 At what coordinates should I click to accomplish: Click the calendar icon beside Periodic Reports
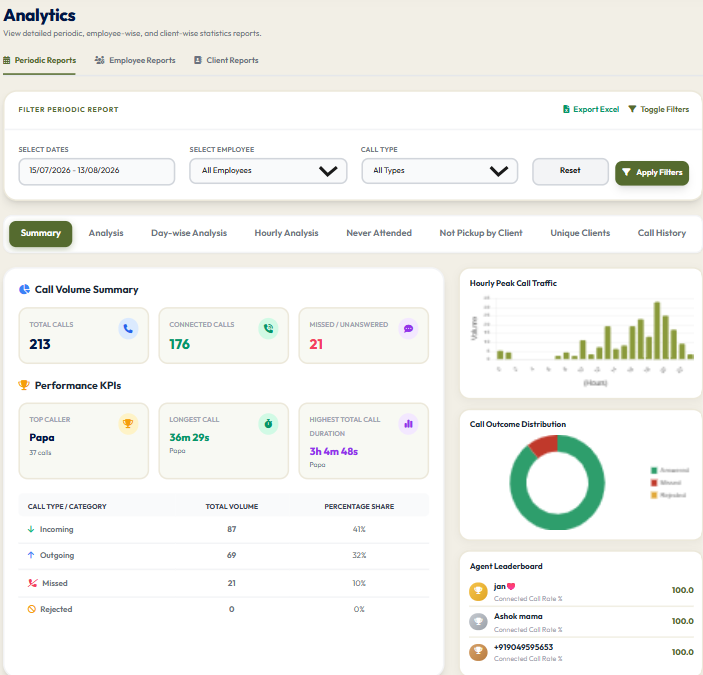point(7,60)
